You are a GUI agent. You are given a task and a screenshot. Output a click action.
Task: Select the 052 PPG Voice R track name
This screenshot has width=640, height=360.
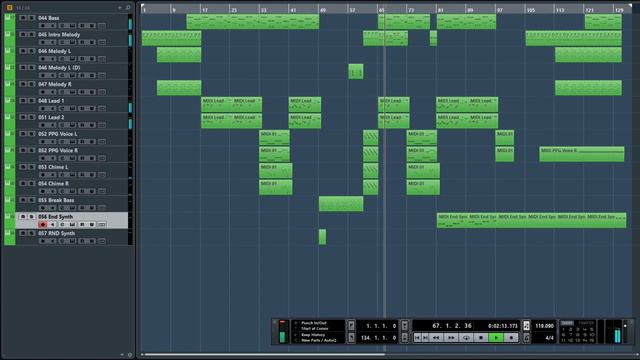(x=58, y=150)
